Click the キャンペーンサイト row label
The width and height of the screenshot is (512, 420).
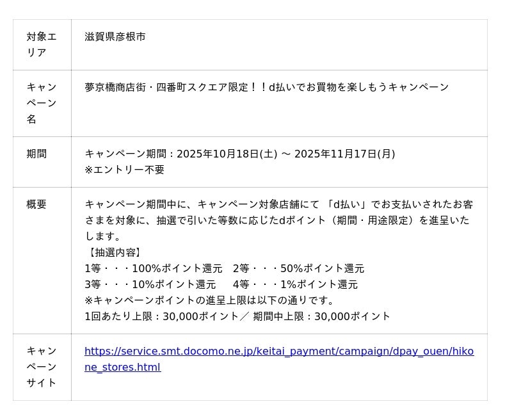[42, 367]
